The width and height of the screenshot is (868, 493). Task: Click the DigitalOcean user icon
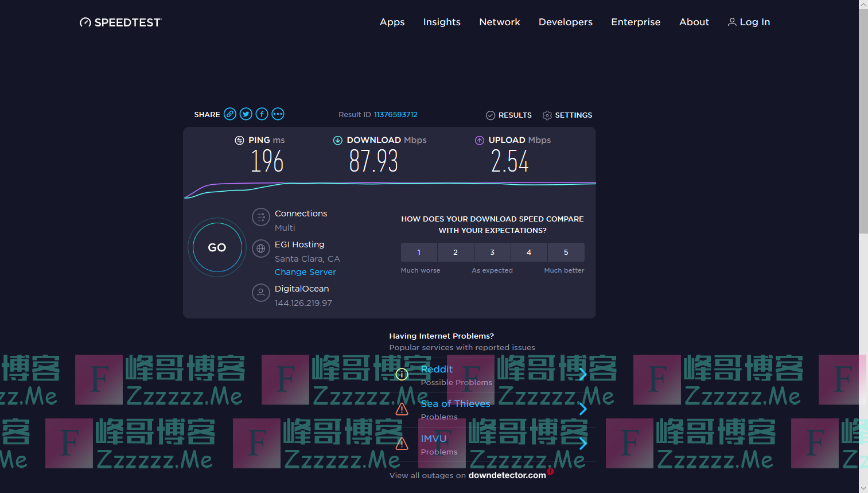tap(260, 293)
